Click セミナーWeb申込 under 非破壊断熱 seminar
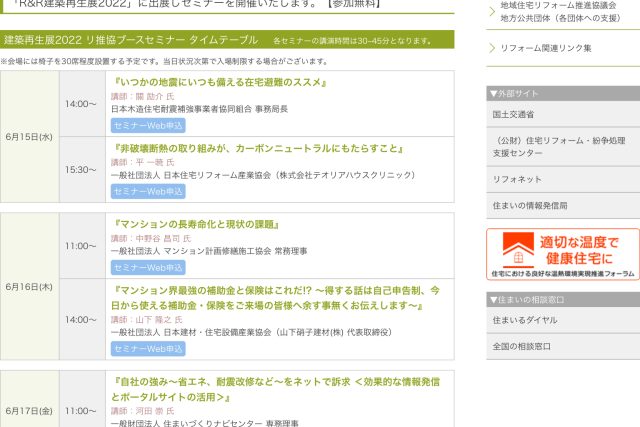640x427 pixels. pos(148,191)
